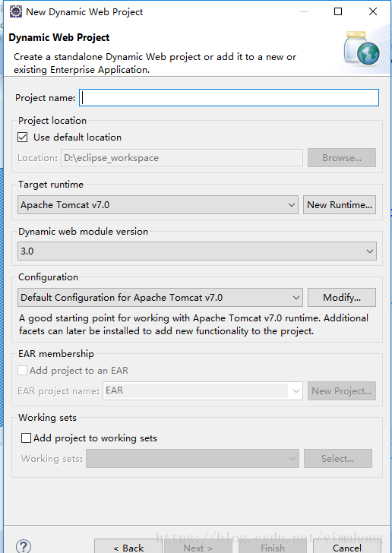Screen dimensions: 392x553
Task: Uncheck Use default location checkbox
Action: click(x=23, y=137)
